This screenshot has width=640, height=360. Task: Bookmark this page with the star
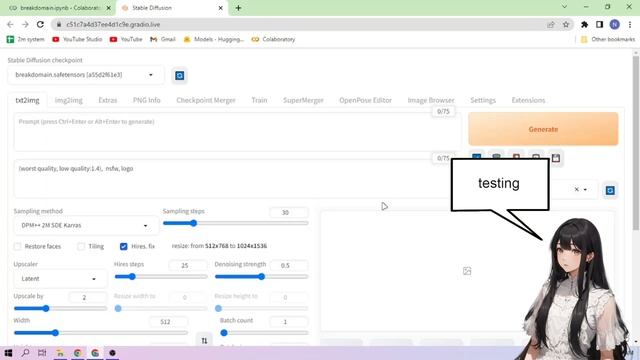[x=566, y=24]
